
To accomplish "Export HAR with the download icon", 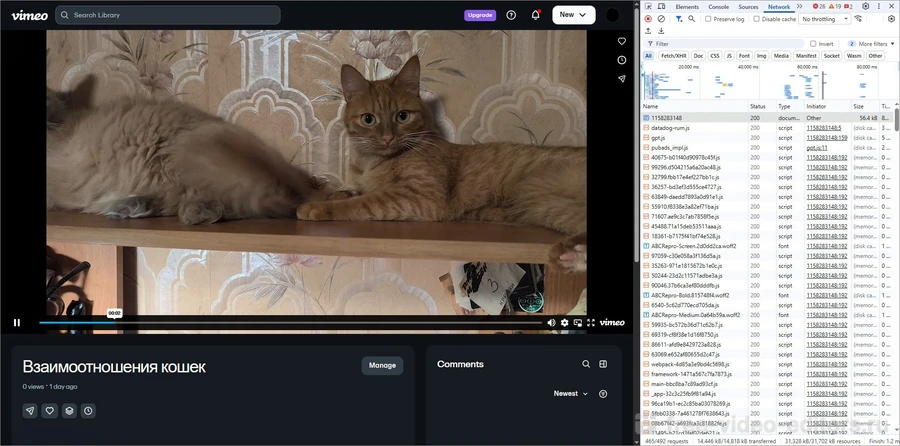I will [661, 31].
